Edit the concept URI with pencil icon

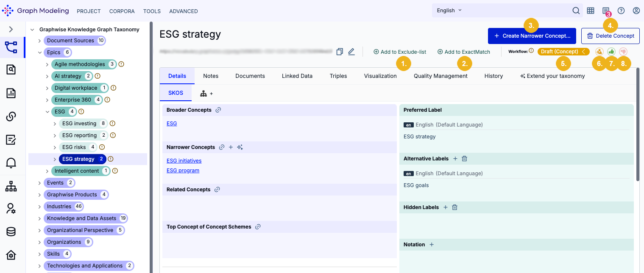coord(351,52)
